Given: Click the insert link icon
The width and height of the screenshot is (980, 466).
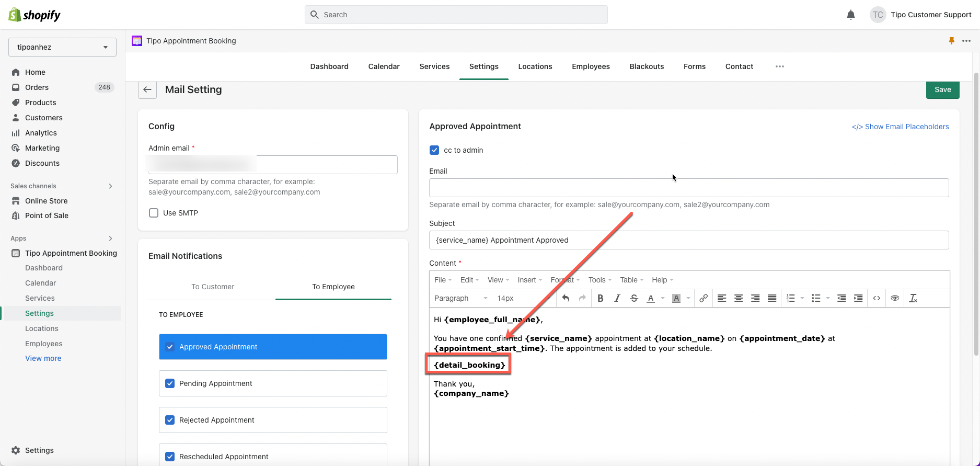Looking at the screenshot, I should 704,298.
